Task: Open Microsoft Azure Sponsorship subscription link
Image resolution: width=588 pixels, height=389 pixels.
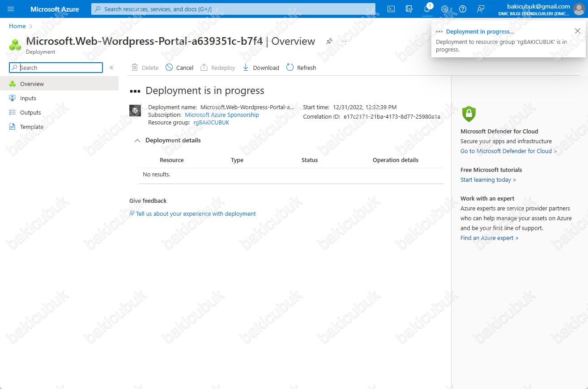Action: tap(222, 115)
